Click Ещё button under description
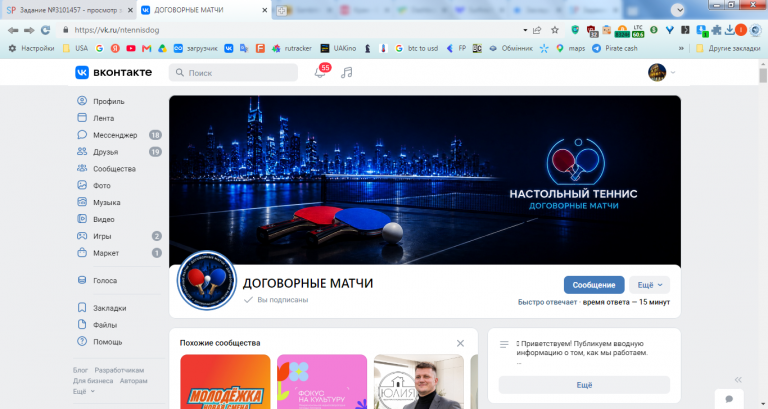The width and height of the screenshot is (768, 409). pos(584,385)
